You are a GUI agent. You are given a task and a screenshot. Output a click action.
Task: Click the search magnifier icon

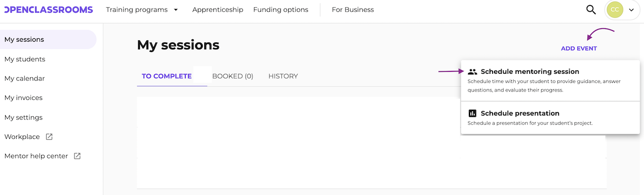tap(591, 10)
